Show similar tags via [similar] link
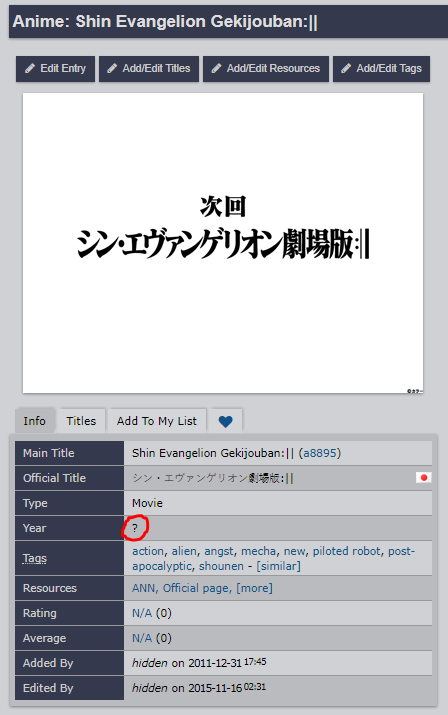Screen dimensions: 448x715 pos(278,566)
